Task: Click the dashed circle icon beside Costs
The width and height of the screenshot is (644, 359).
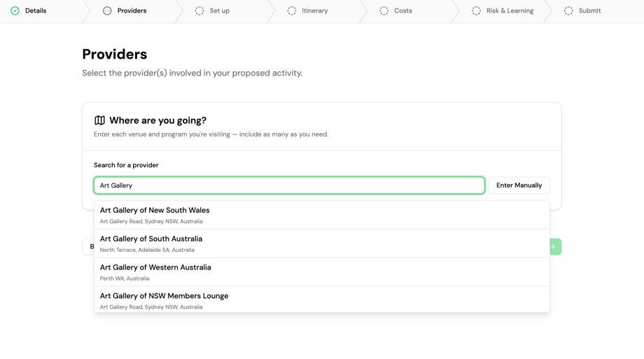Action: click(x=384, y=11)
